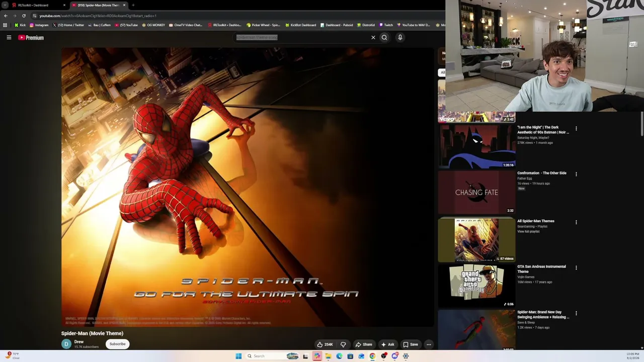
Task: Open options for All Spider-Man Themes
Action: 576,222
